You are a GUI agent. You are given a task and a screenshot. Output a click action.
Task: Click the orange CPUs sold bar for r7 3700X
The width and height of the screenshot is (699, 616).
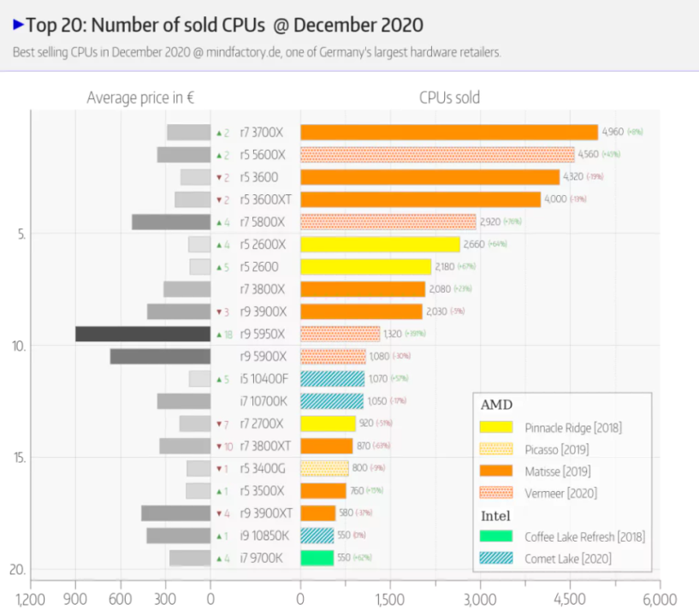click(448, 133)
